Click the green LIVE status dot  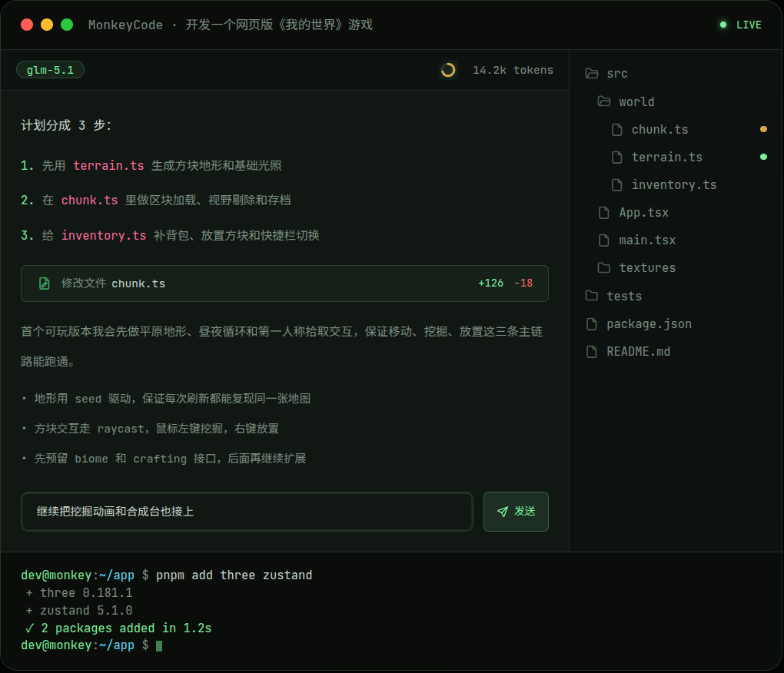(x=723, y=25)
